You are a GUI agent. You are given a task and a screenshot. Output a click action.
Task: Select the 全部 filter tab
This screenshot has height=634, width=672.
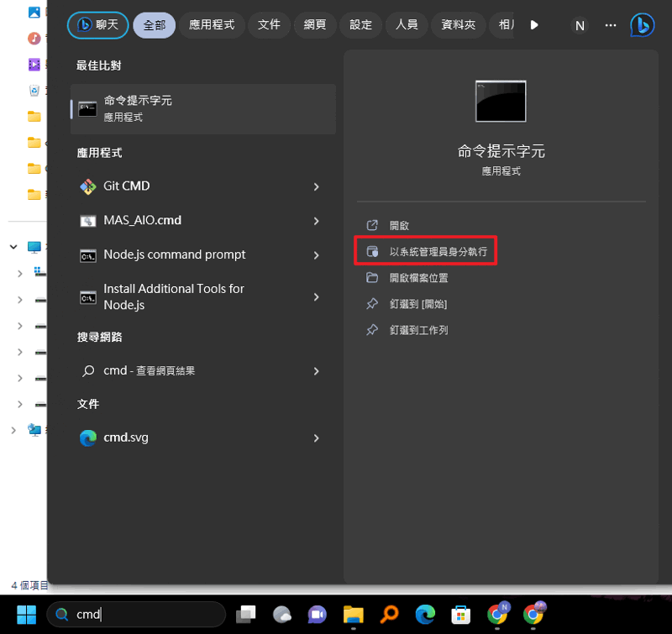click(155, 25)
